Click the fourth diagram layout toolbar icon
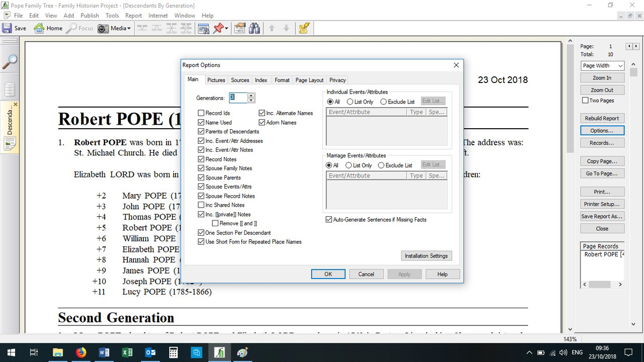Image resolution: width=644 pixels, height=362 pixels. (x=186, y=28)
